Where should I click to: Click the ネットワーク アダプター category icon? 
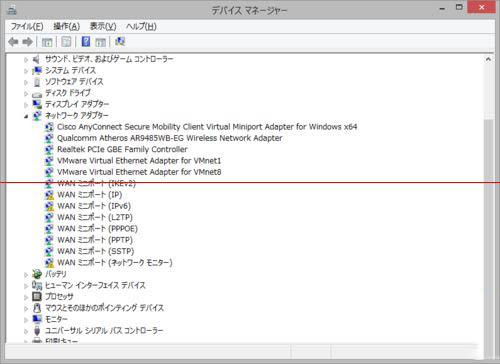37,115
